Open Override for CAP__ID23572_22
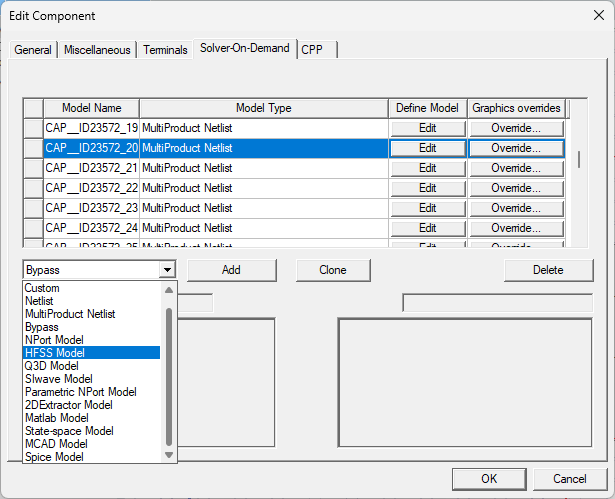This screenshot has width=615, height=499. 516,188
